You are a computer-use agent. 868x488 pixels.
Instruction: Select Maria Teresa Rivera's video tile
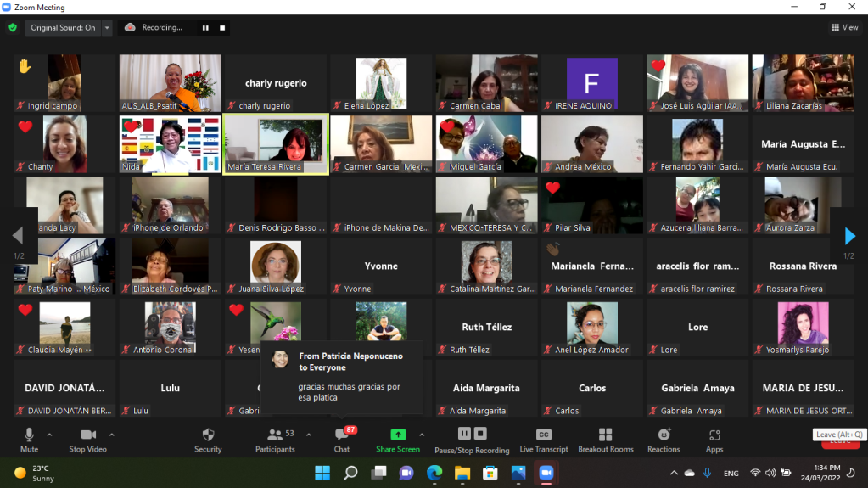coord(276,144)
